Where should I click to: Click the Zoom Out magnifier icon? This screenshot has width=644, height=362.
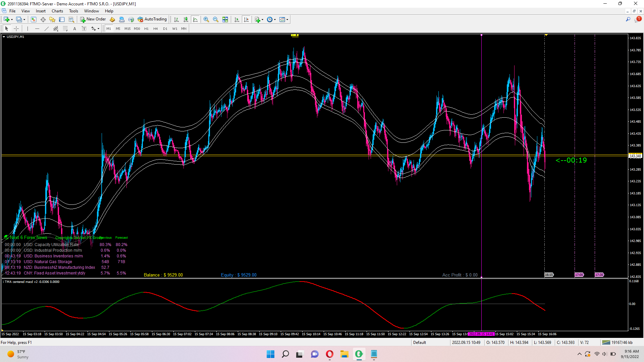tap(216, 19)
